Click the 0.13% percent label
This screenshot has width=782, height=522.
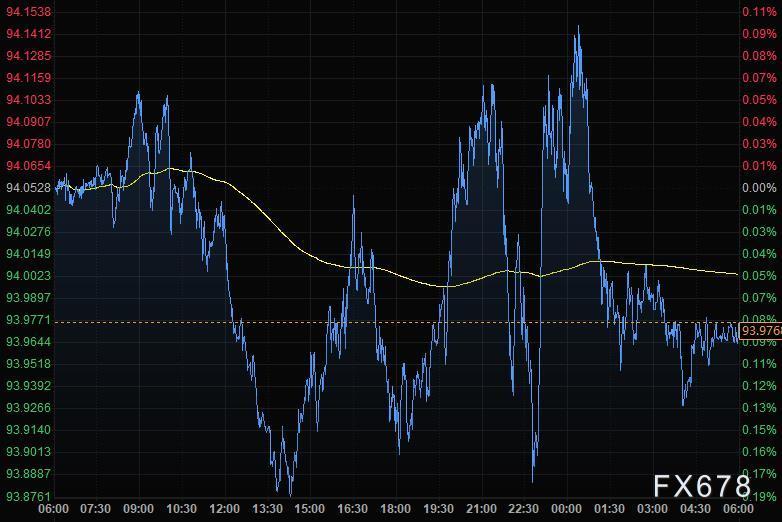(x=759, y=407)
